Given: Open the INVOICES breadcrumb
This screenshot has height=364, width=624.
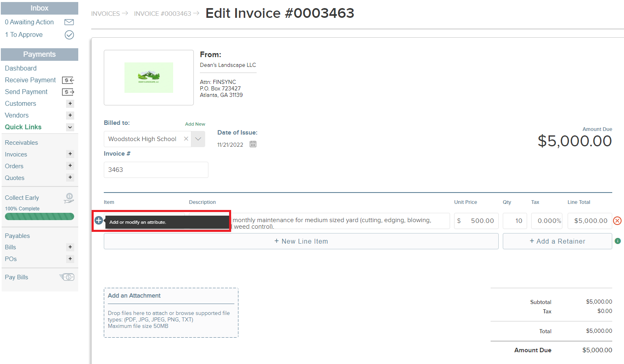Looking at the screenshot, I should [105, 13].
